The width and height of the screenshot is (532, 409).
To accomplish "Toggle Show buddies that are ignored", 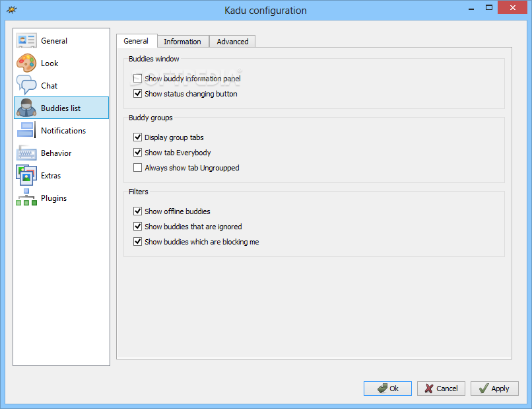I will pos(137,226).
